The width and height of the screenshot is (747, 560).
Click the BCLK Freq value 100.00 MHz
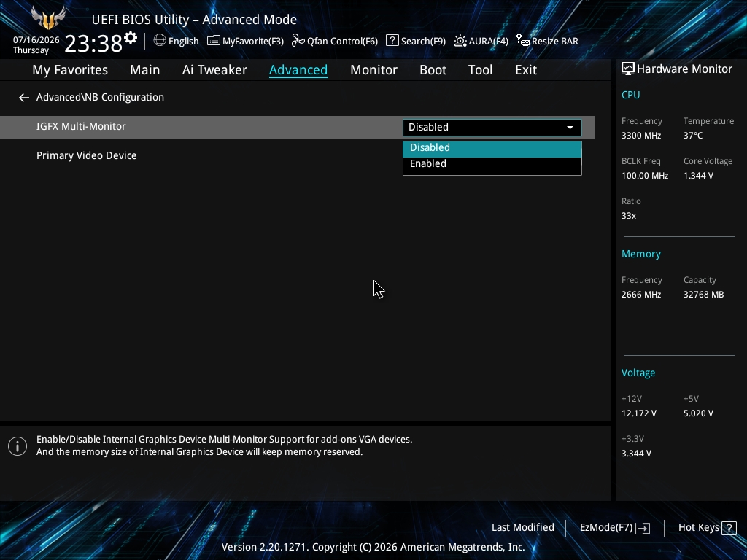[645, 176]
